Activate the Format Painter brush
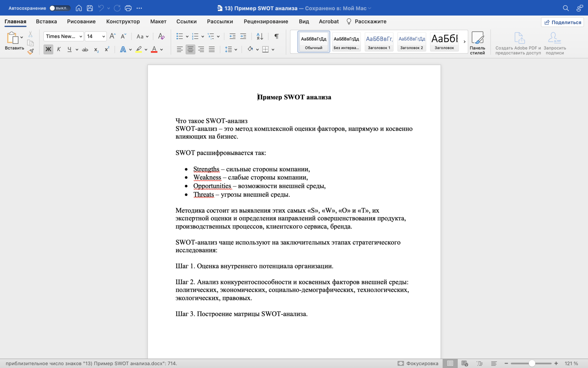The height and width of the screenshot is (368, 588). [30, 52]
